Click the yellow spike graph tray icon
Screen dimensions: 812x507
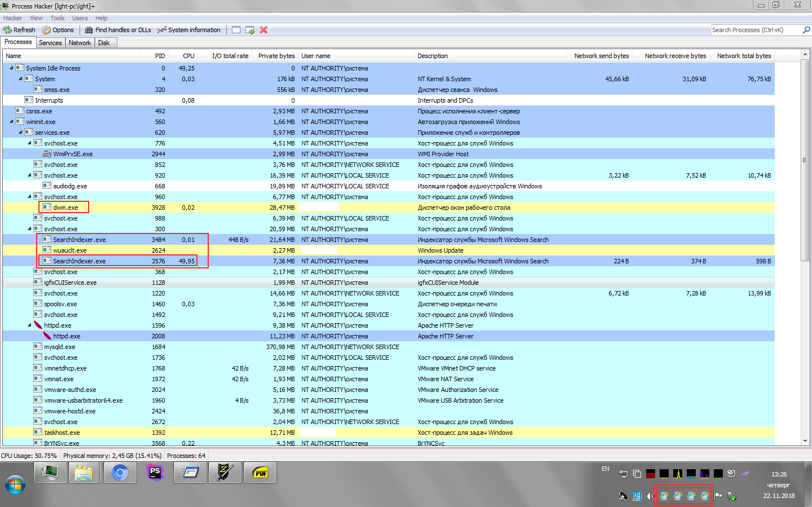coord(678,474)
